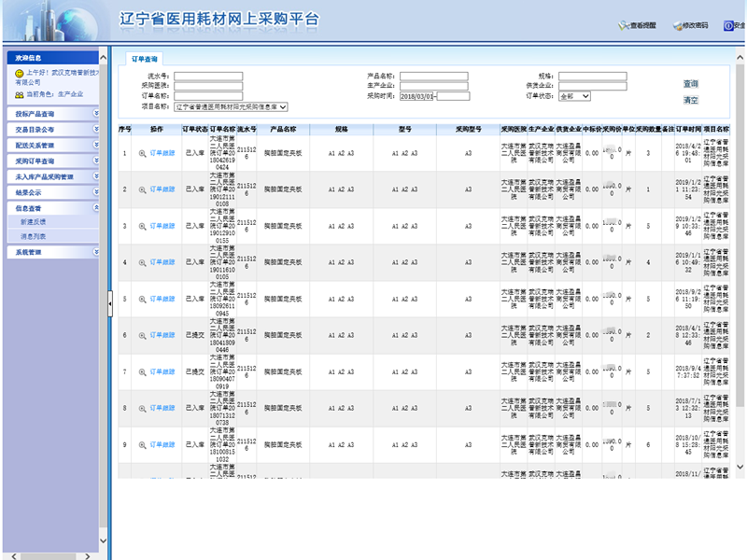Click the 修改密码 change password icon
This screenshot has width=747, height=560.
click(678, 26)
